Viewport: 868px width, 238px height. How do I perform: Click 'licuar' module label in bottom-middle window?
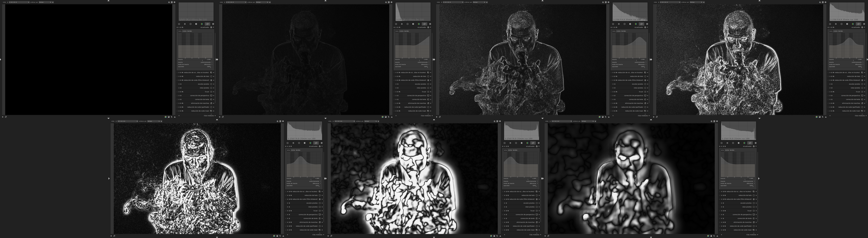pos(533,211)
